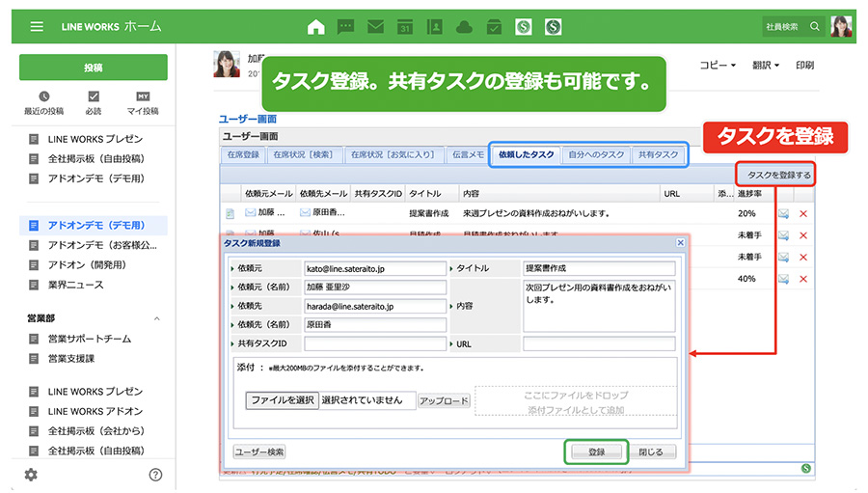Close the タスク新規登録 dialog

680,242
